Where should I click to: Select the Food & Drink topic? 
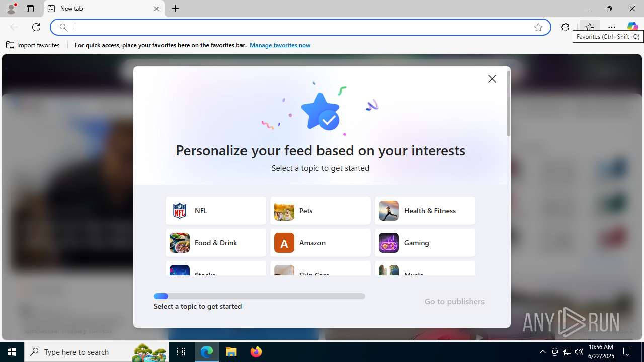[x=216, y=243]
